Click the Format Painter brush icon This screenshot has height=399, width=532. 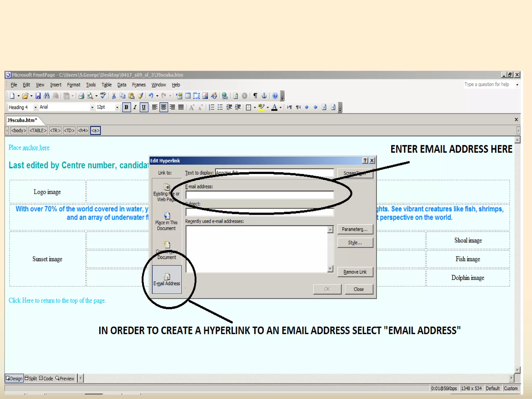click(x=140, y=96)
